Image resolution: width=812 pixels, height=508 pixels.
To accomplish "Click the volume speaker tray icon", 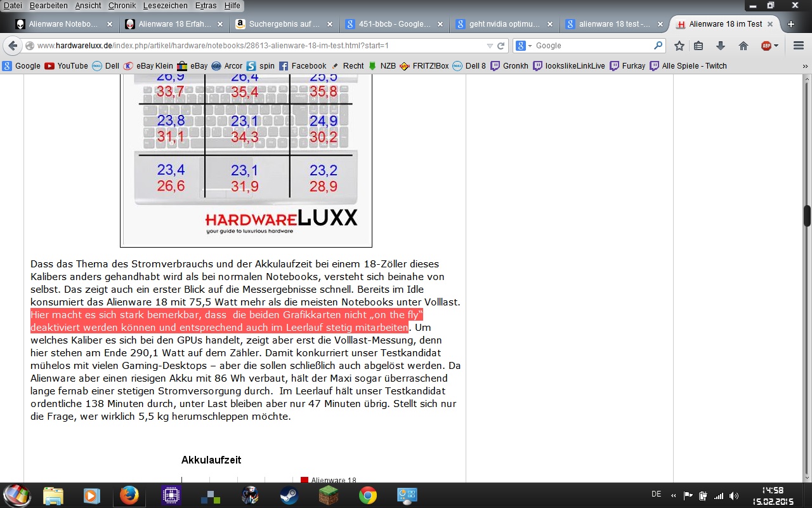I will (734, 496).
